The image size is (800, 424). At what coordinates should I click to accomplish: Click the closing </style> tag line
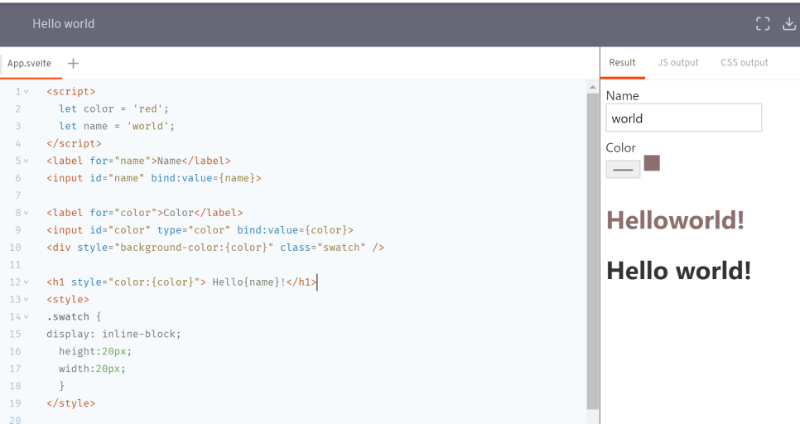(71, 404)
